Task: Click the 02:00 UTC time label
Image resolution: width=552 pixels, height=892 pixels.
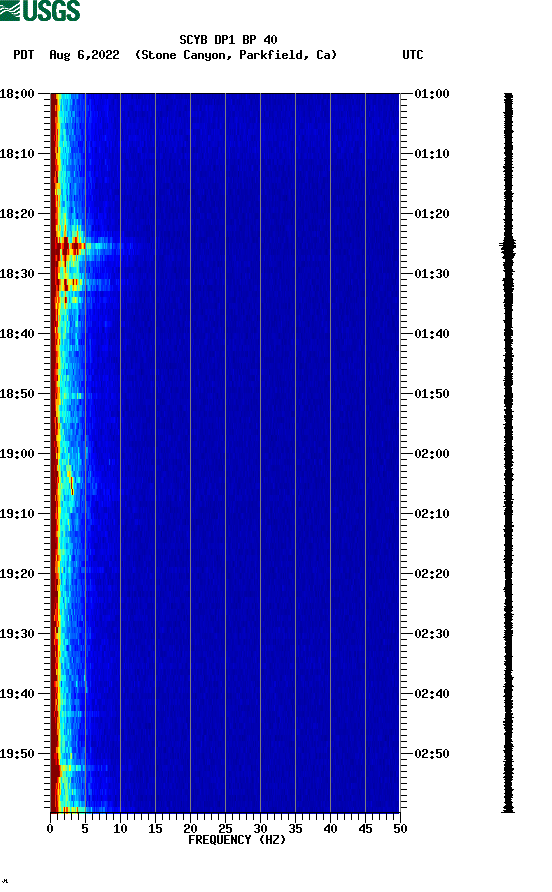Action: pos(432,454)
